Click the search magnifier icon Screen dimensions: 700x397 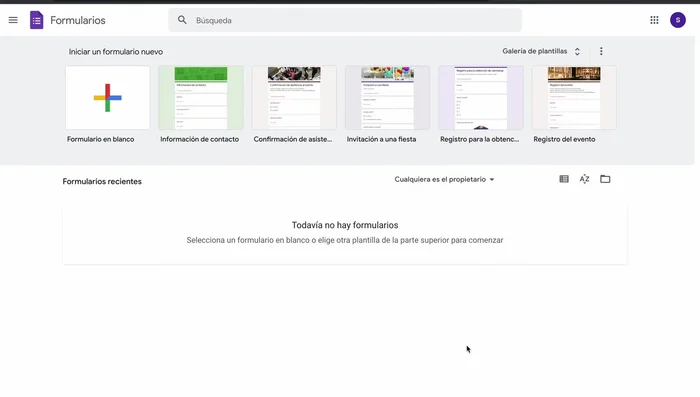point(182,20)
